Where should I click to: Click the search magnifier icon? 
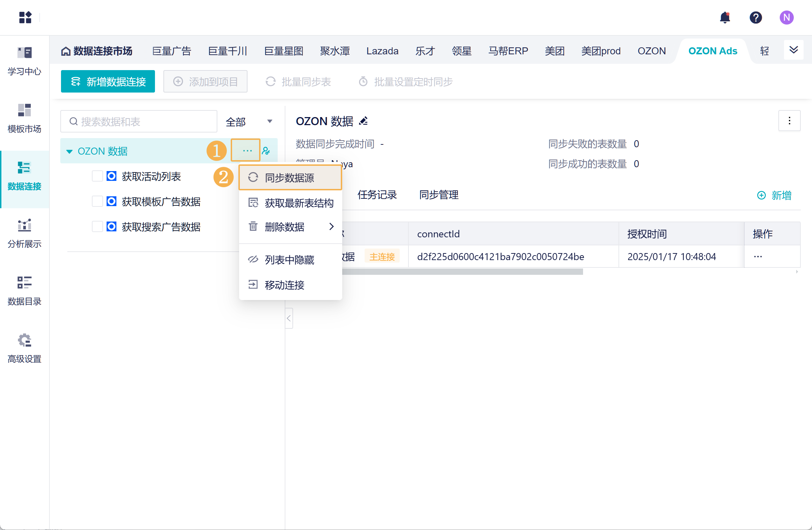click(x=73, y=122)
